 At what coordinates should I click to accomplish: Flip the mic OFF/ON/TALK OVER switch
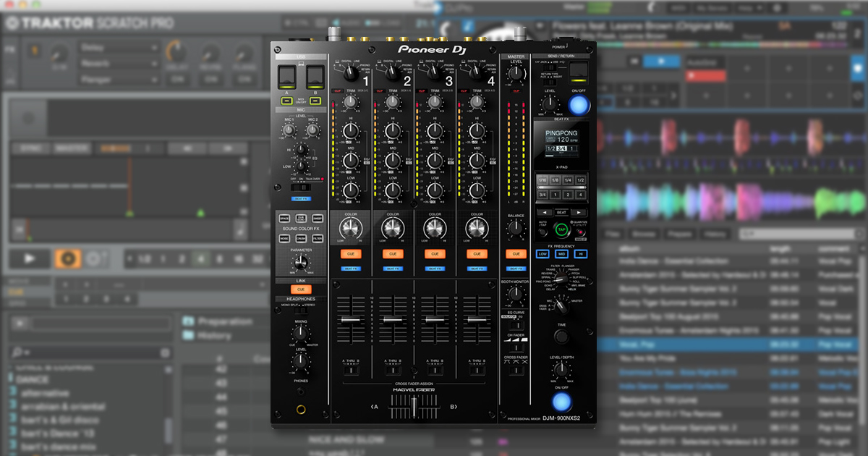(x=301, y=187)
